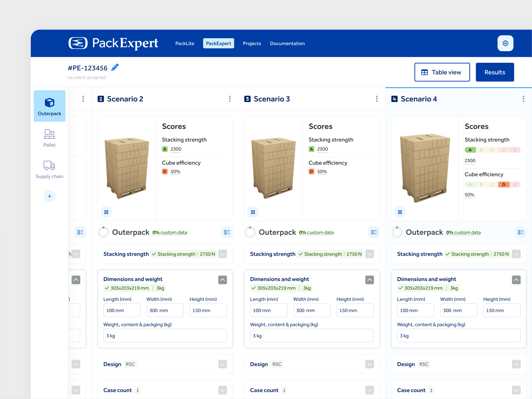The image size is (532, 399).
Task: Click Scenario 3 stacking strength value 2300
Action: (x=322, y=149)
